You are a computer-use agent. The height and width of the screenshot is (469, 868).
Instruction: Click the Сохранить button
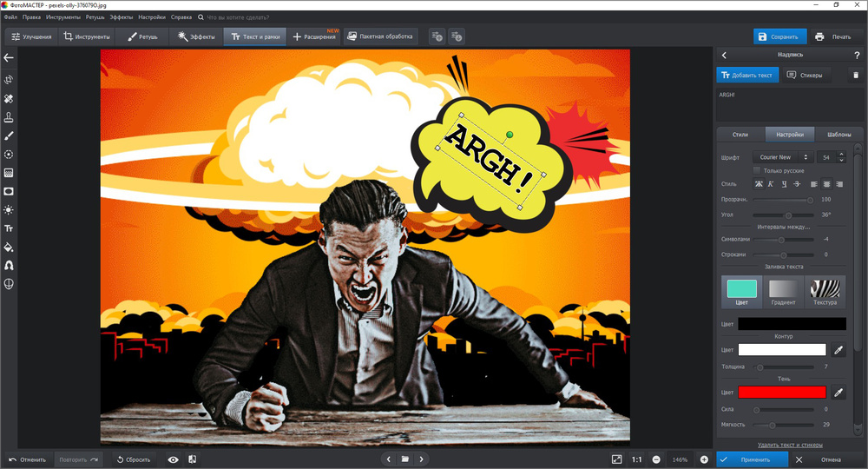[779, 36]
